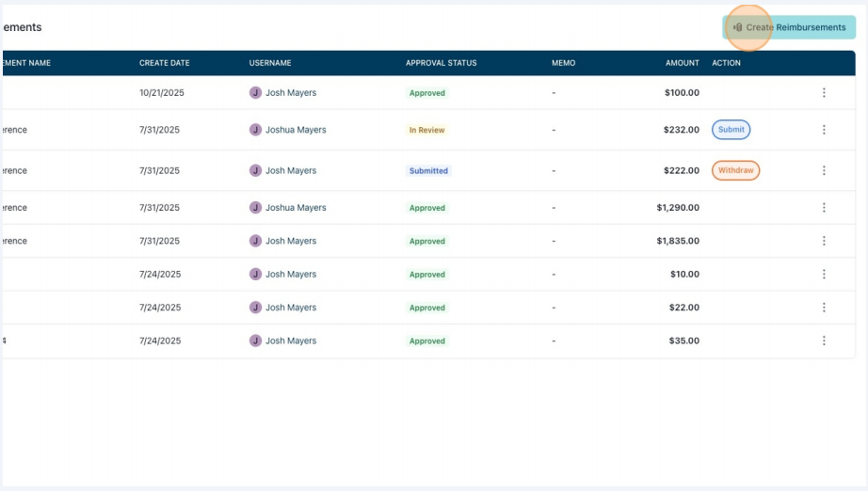The image size is (868, 491).
Task: Open three-dot menu for $22.00 row
Action: tap(824, 308)
